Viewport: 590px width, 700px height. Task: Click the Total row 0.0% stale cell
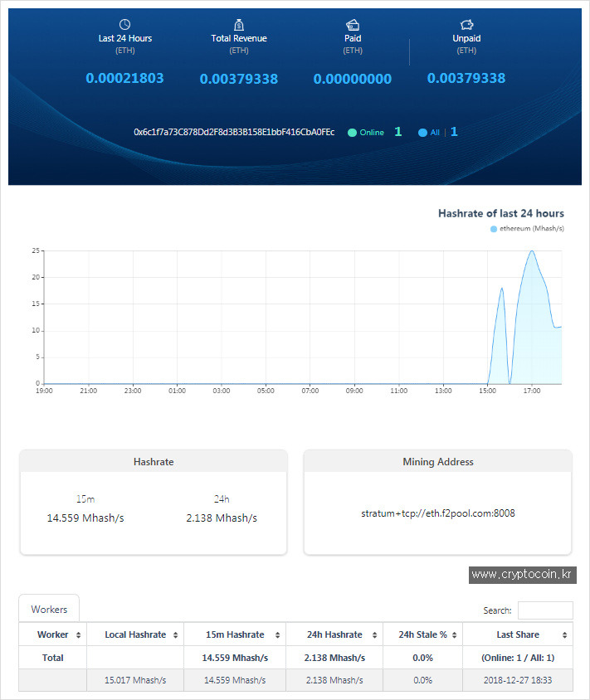[x=422, y=658]
